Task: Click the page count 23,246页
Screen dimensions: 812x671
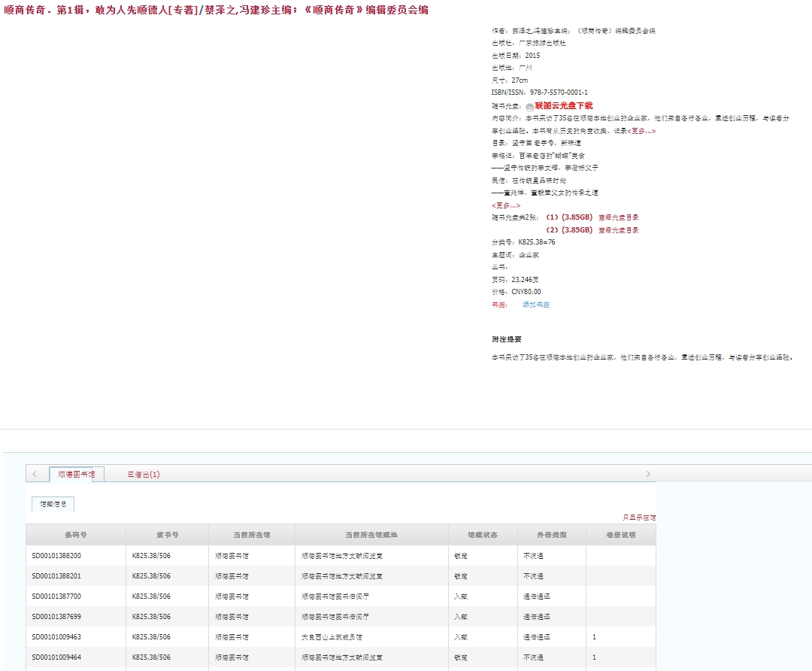Action: click(525, 279)
